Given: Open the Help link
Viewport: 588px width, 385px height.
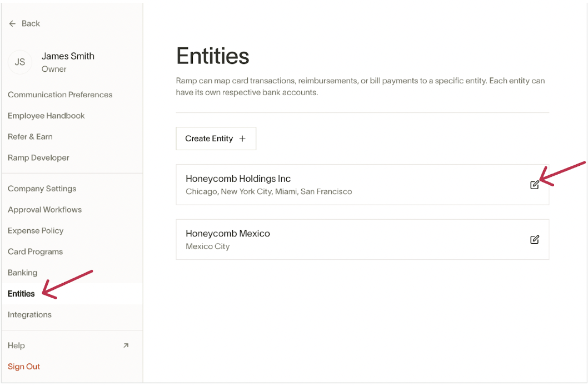Looking at the screenshot, I should pos(16,345).
